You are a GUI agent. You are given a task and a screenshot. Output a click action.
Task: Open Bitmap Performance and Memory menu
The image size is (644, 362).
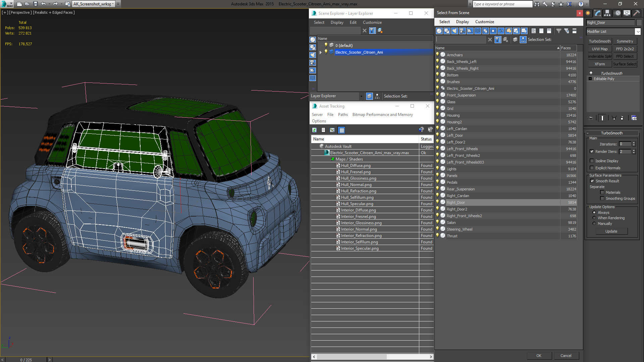point(382,115)
